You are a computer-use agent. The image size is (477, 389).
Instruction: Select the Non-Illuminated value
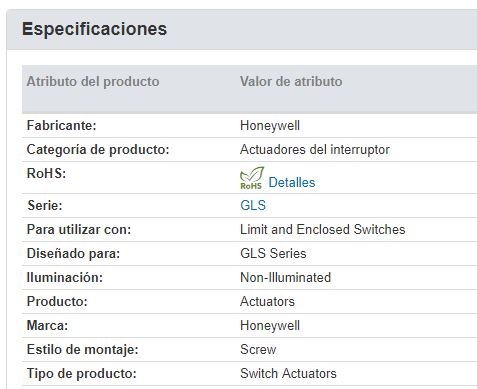[x=285, y=277]
